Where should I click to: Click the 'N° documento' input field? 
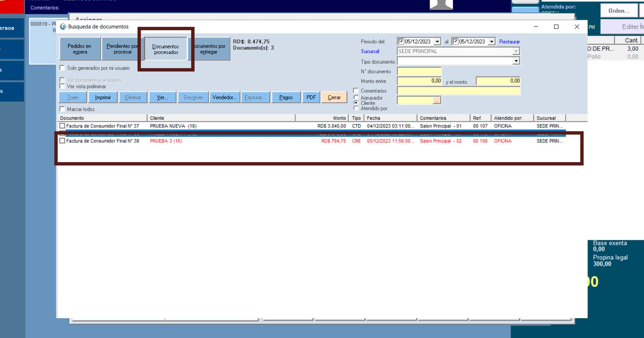point(419,71)
